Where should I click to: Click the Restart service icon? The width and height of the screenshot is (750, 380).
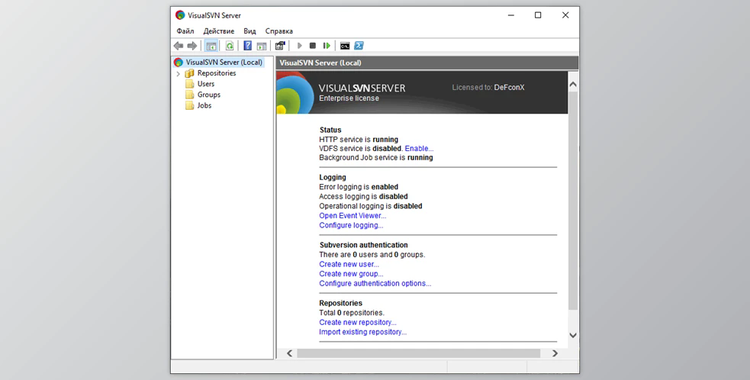point(327,45)
